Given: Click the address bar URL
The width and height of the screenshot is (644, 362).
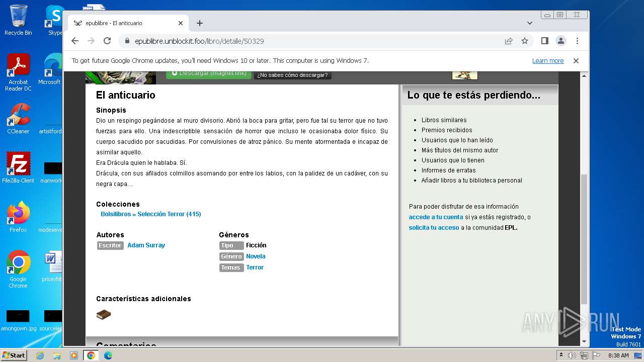Looking at the screenshot, I should pyautogui.click(x=199, y=41).
